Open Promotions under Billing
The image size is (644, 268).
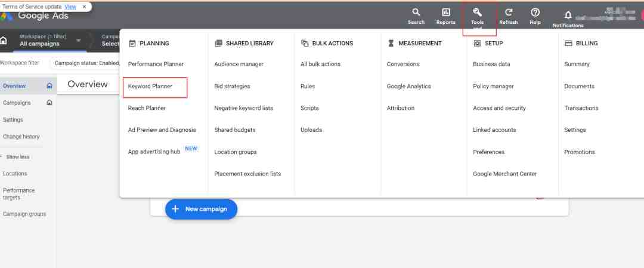pos(580,152)
